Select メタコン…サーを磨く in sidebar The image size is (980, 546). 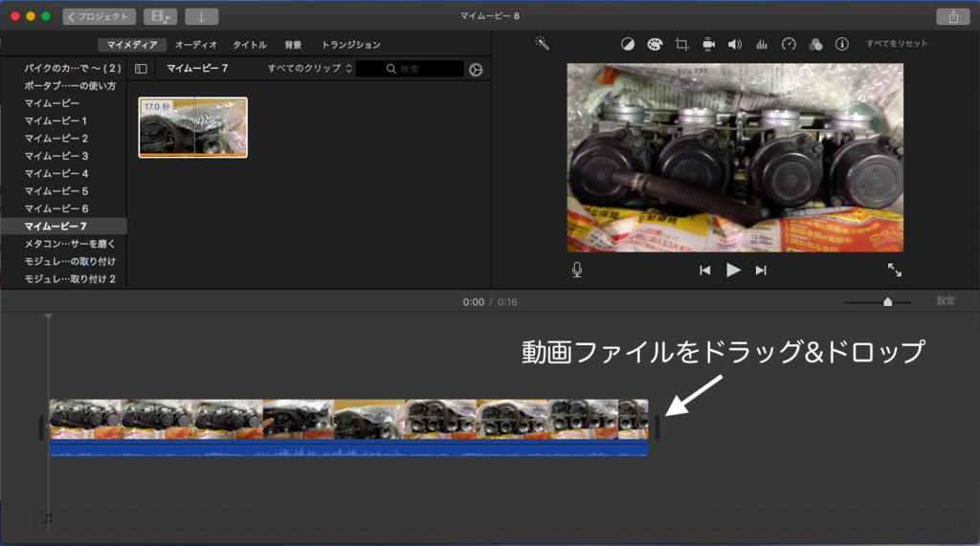(x=70, y=244)
